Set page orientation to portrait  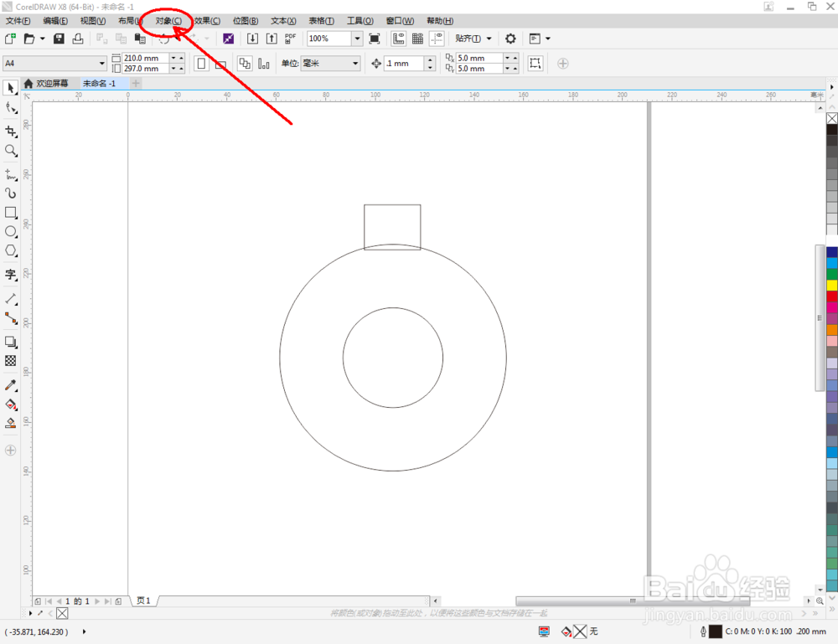pos(201,64)
